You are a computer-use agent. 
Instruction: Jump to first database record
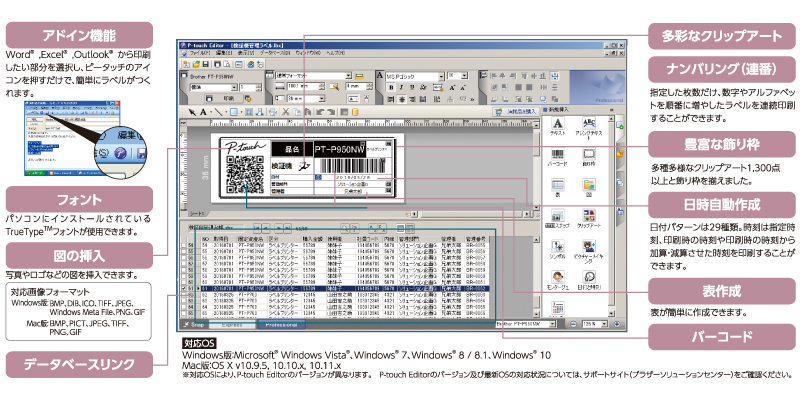[258, 229]
